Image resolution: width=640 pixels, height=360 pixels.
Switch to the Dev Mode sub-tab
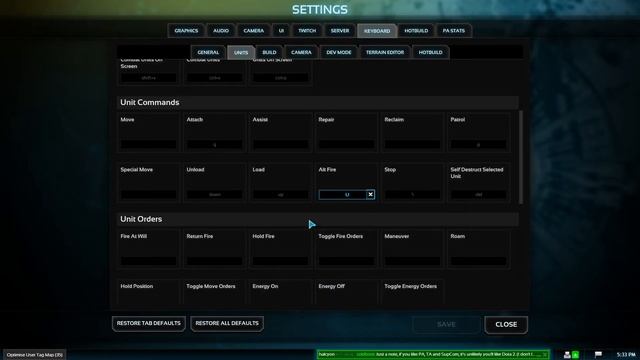pos(339,52)
